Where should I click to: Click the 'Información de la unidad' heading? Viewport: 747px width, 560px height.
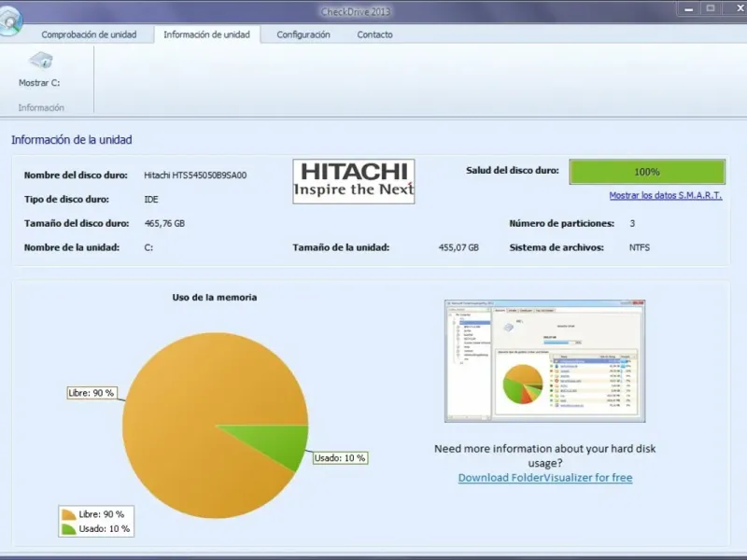(x=72, y=140)
